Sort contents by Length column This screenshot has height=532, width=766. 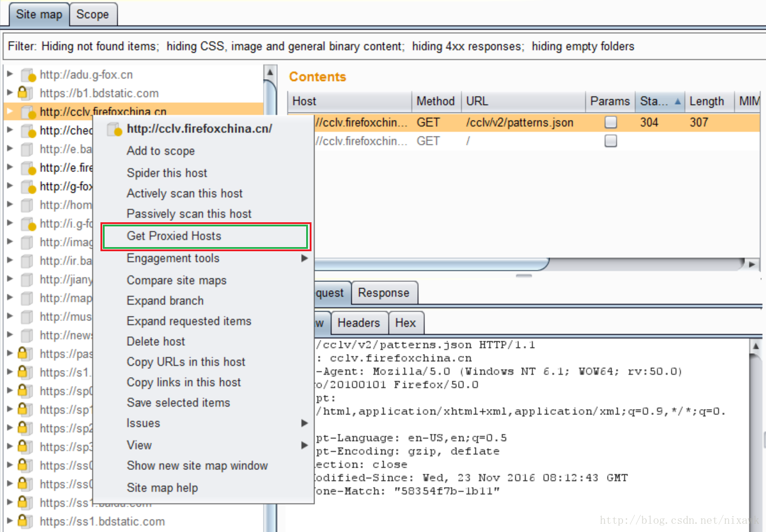point(709,101)
